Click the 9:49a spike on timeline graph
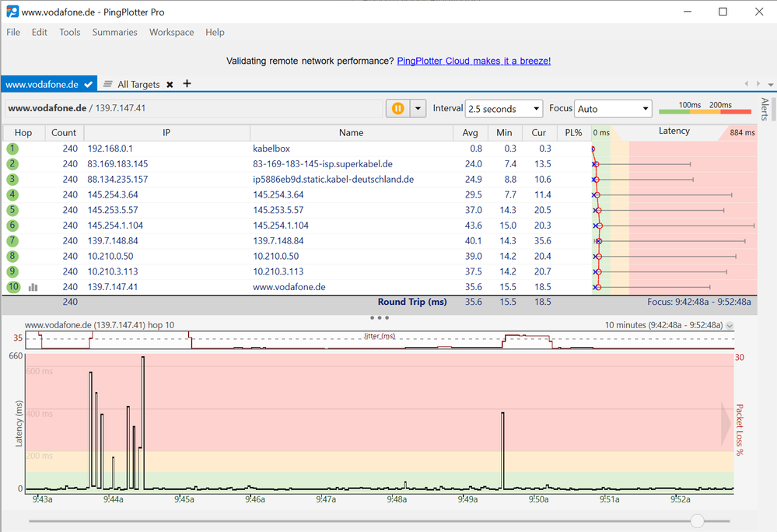The image size is (777, 532). click(503, 451)
